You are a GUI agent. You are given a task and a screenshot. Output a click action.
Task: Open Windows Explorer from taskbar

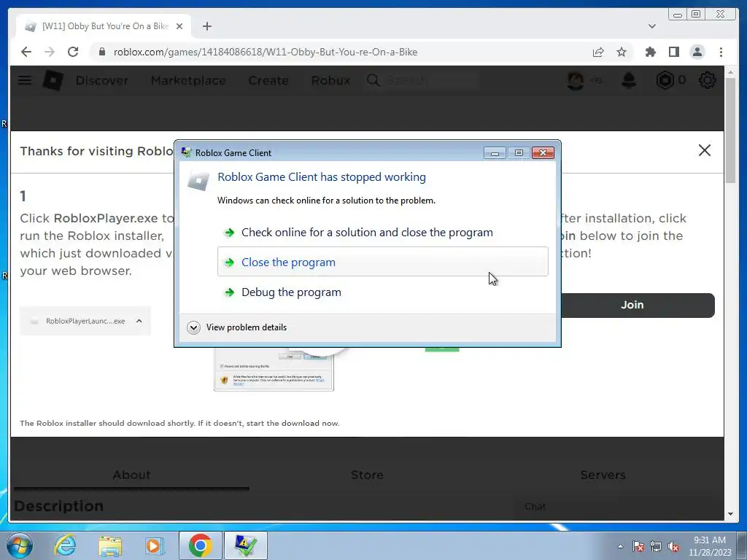(110, 545)
